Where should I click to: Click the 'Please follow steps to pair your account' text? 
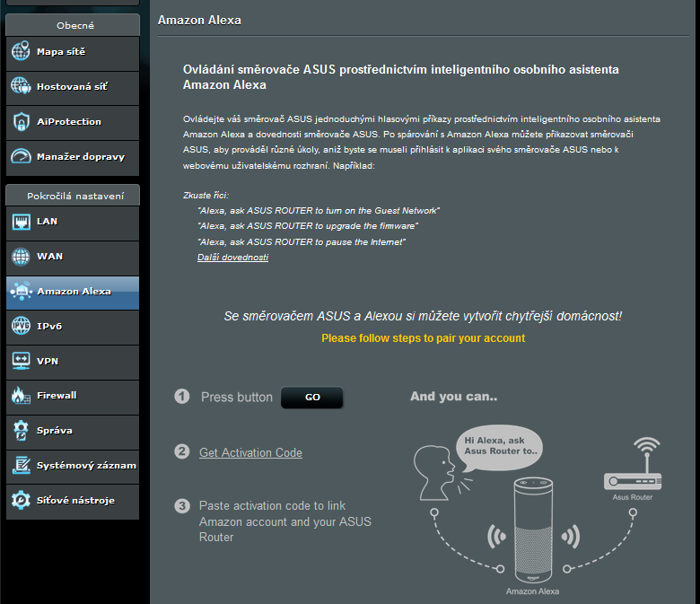coord(424,338)
